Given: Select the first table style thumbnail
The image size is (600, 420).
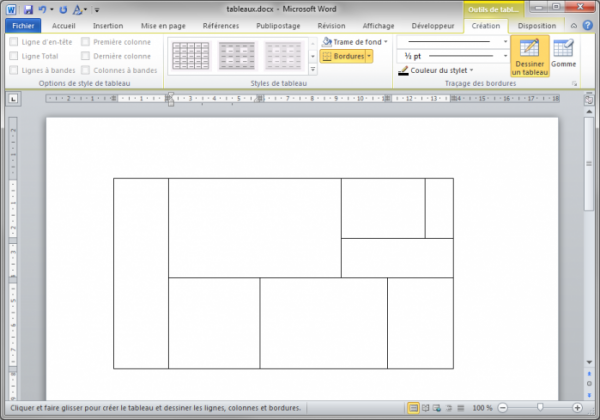Looking at the screenshot, I should [x=190, y=55].
